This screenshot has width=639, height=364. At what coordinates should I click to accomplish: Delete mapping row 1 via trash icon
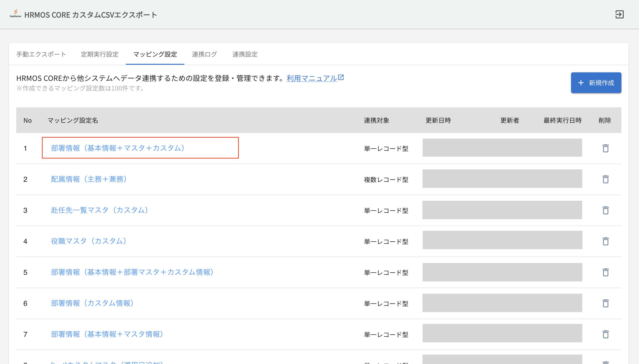[x=605, y=148]
